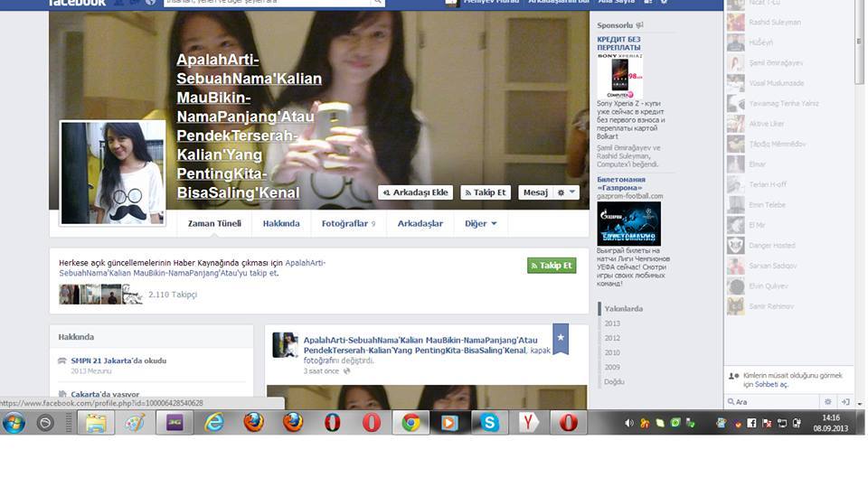
Task: Jump to Doğdu in the timeline navigator
Action: (x=615, y=381)
